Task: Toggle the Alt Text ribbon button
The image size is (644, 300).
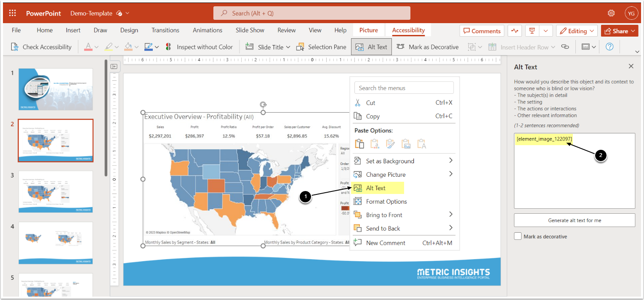Action: 371,47
